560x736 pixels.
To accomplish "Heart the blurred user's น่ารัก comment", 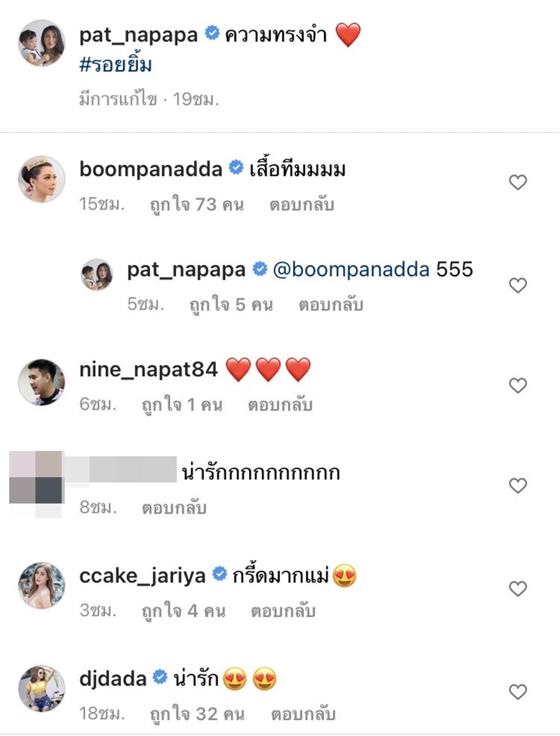I will [518, 486].
